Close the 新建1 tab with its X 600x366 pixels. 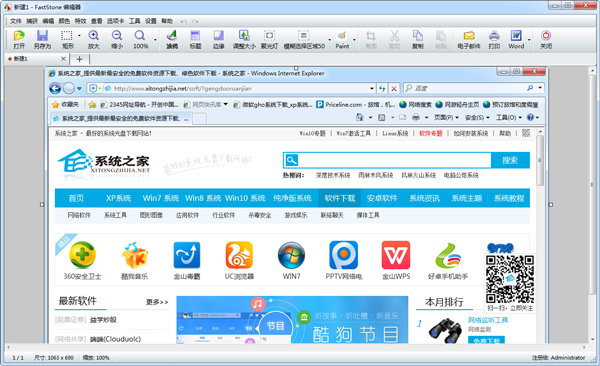[x=64, y=59]
